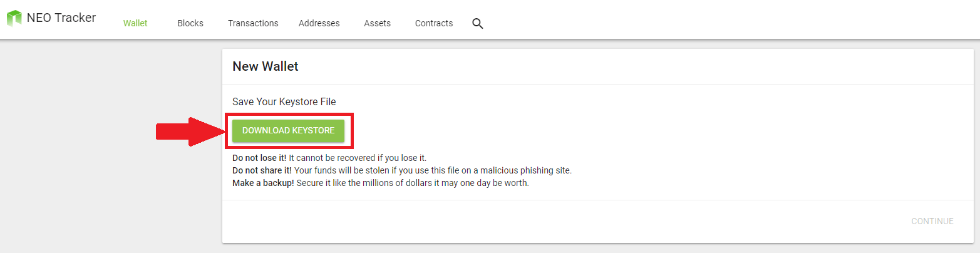
Task: Click the bold 'Do not lose it!' warning
Action: tap(259, 157)
